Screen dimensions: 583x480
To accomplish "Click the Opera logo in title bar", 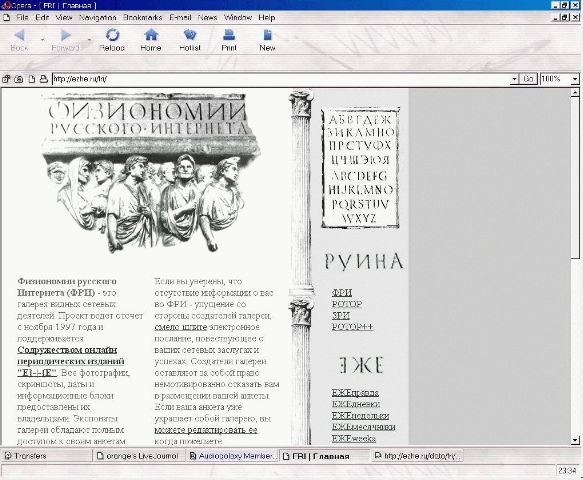I will coord(6,5).
